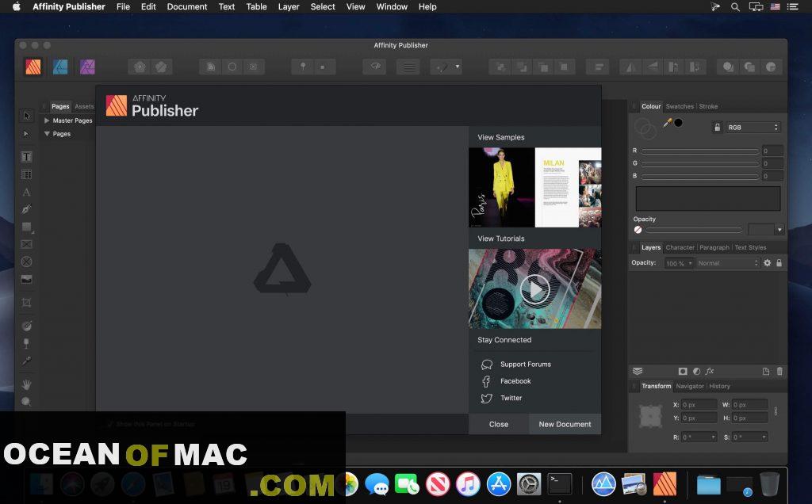Open the Normal blend mode dropdown
The height and width of the screenshot is (504, 812).
click(x=727, y=263)
